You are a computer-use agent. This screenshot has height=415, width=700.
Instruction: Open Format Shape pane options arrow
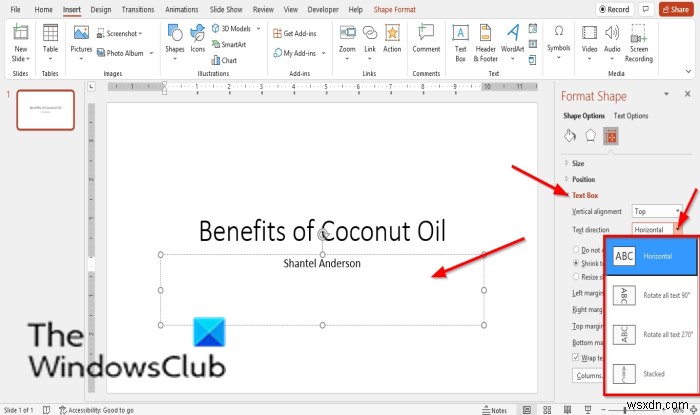666,94
